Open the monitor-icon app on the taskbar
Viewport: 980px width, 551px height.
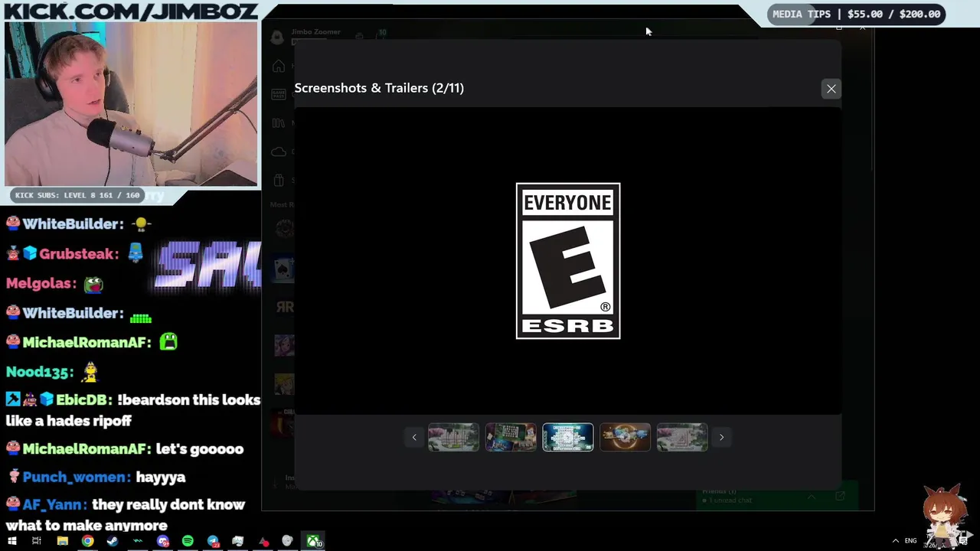238,542
